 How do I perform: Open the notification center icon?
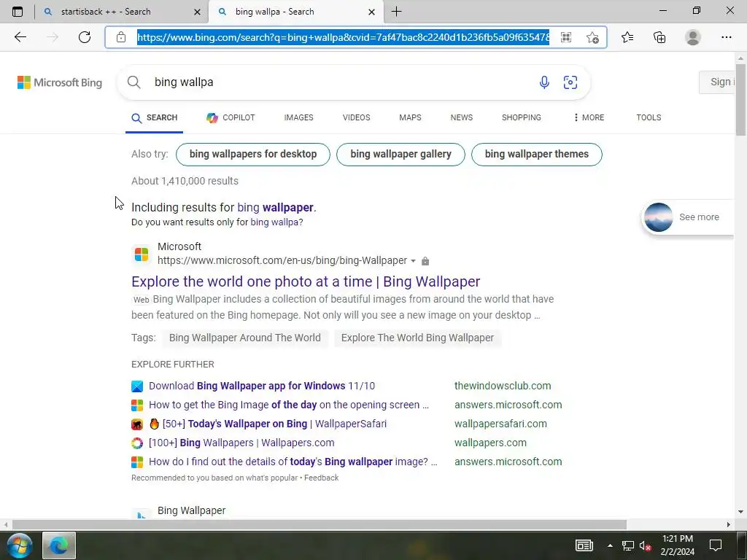click(x=716, y=545)
